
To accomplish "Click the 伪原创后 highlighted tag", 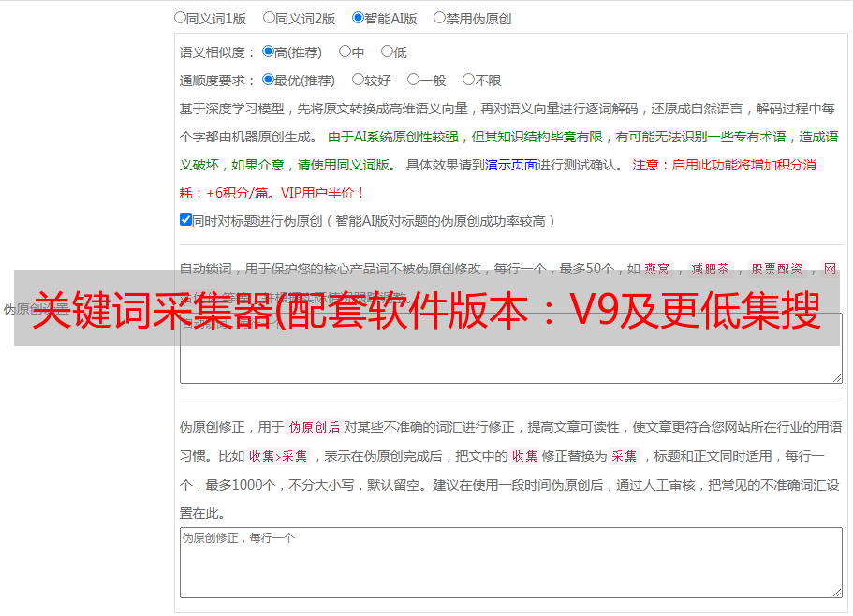I will tap(315, 427).
